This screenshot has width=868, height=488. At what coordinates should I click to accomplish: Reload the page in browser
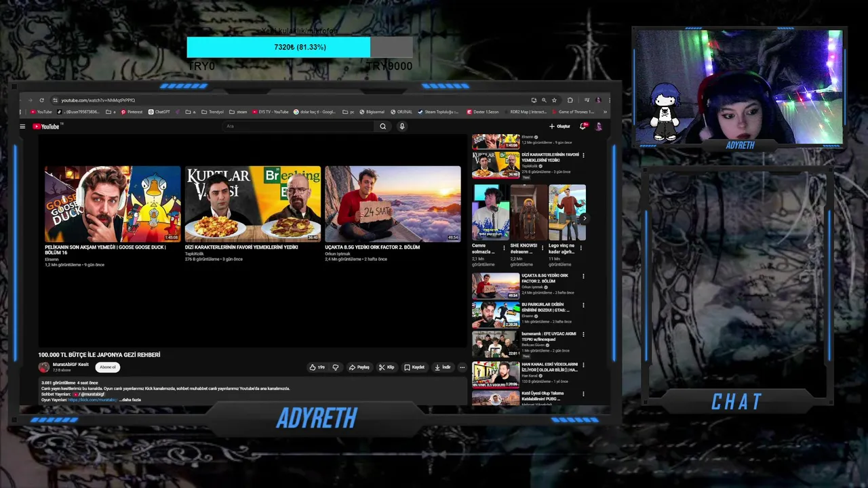click(x=42, y=100)
